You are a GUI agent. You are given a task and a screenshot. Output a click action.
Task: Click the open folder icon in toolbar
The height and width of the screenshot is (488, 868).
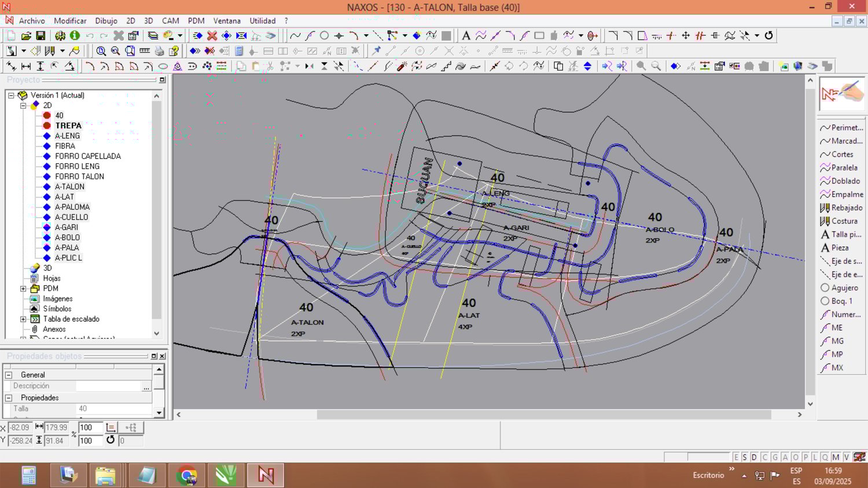(x=26, y=36)
